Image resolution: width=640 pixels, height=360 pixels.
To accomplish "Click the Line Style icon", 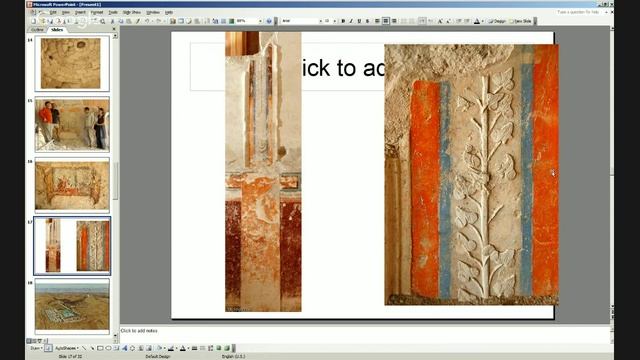I will point(195,348).
